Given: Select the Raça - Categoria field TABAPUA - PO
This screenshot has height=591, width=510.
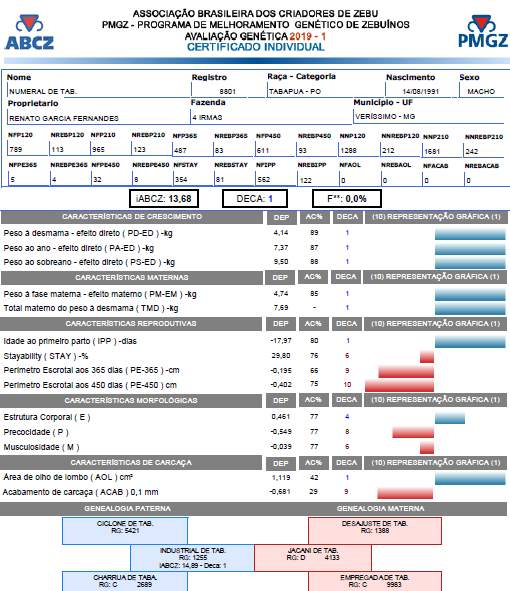Looking at the screenshot, I should point(325,91).
